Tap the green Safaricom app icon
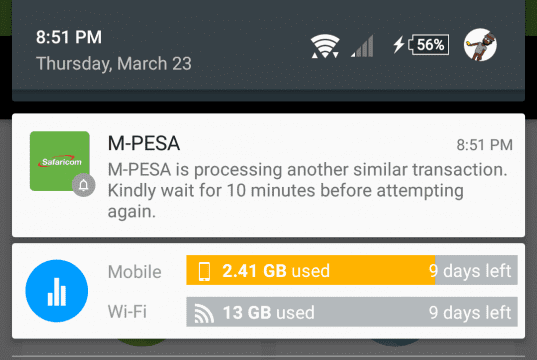The image size is (537, 360). [x=60, y=161]
